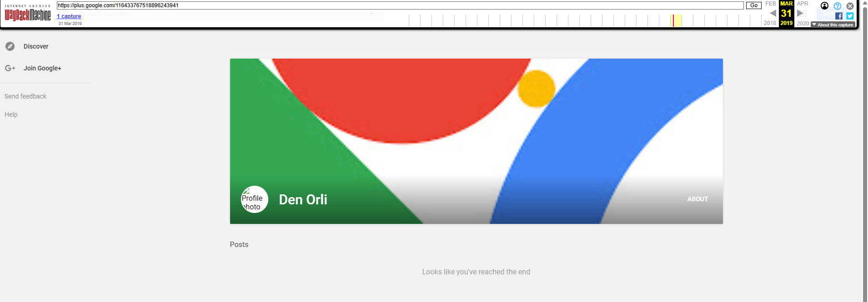
Task: Go to previous capture with left arrow
Action: coord(773,13)
